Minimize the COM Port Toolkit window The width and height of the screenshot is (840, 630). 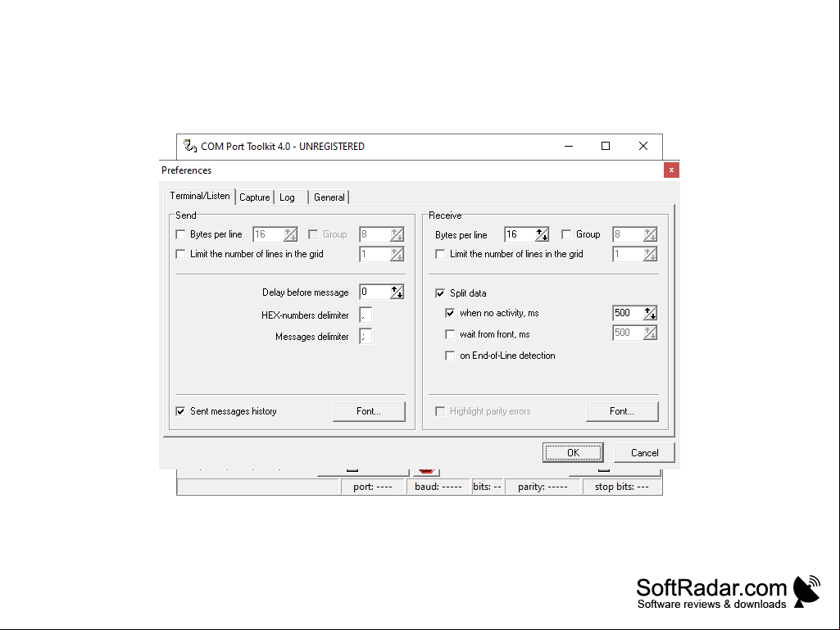tap(569, 147)
